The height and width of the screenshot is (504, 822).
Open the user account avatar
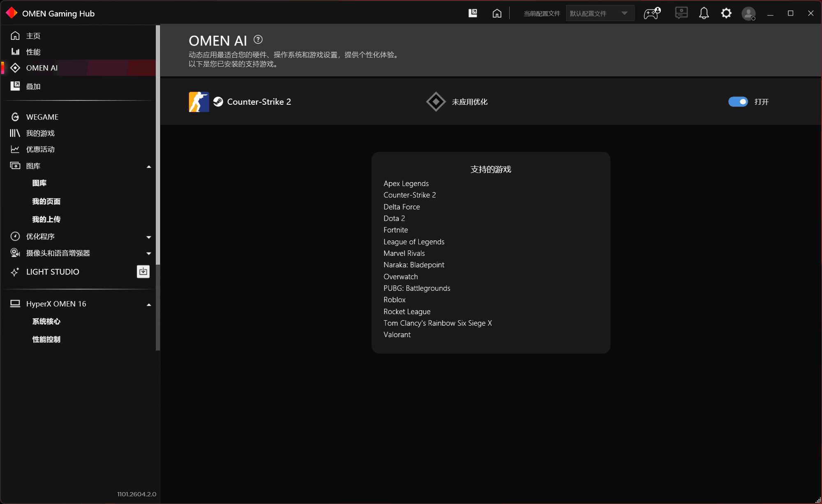pyautogui.click(x=748, y=14)
